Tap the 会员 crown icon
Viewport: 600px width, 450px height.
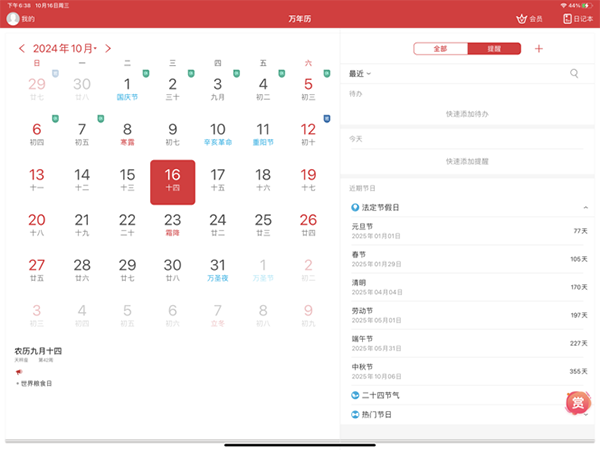pyautogui.click(x=521, y=18)
